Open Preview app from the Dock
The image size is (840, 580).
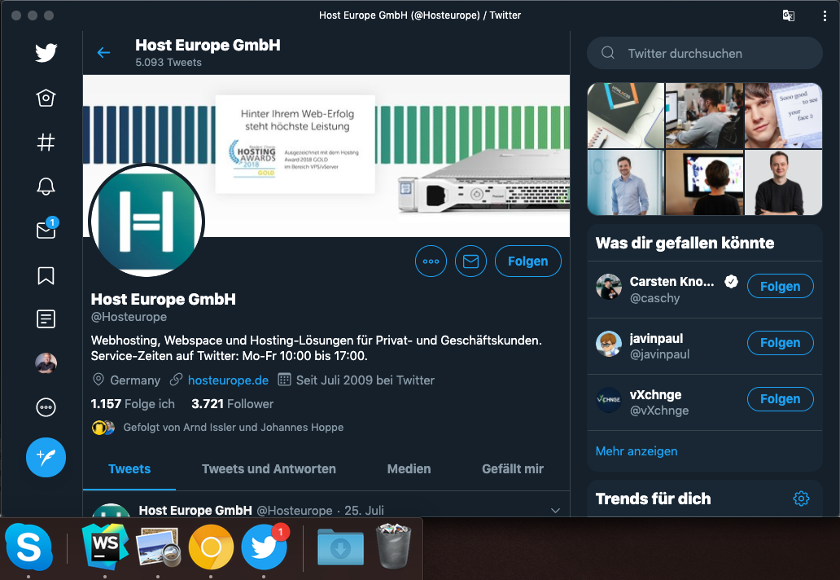158,547
